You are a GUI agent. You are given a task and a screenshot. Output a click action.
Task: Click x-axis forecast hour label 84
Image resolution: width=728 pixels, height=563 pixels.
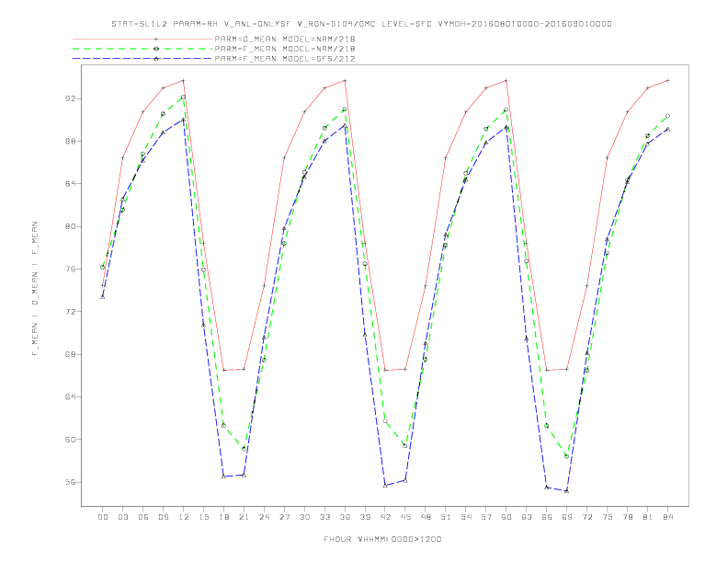point(668,517)
